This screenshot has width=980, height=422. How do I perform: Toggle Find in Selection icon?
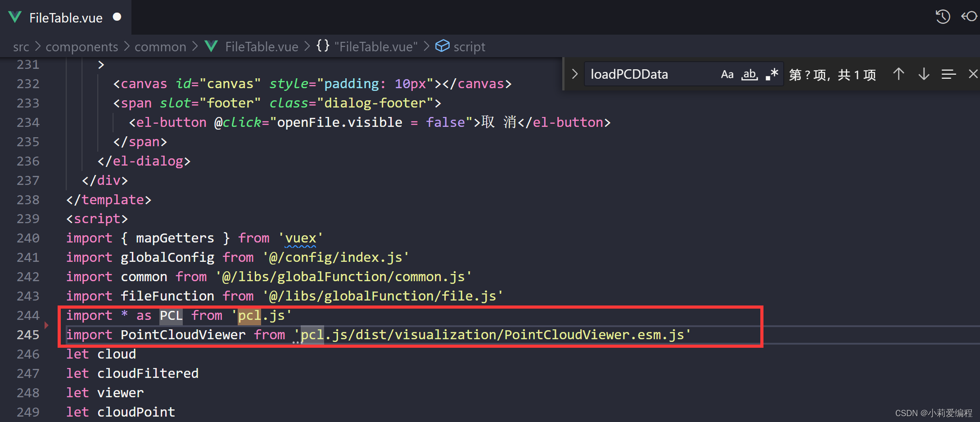948,74
